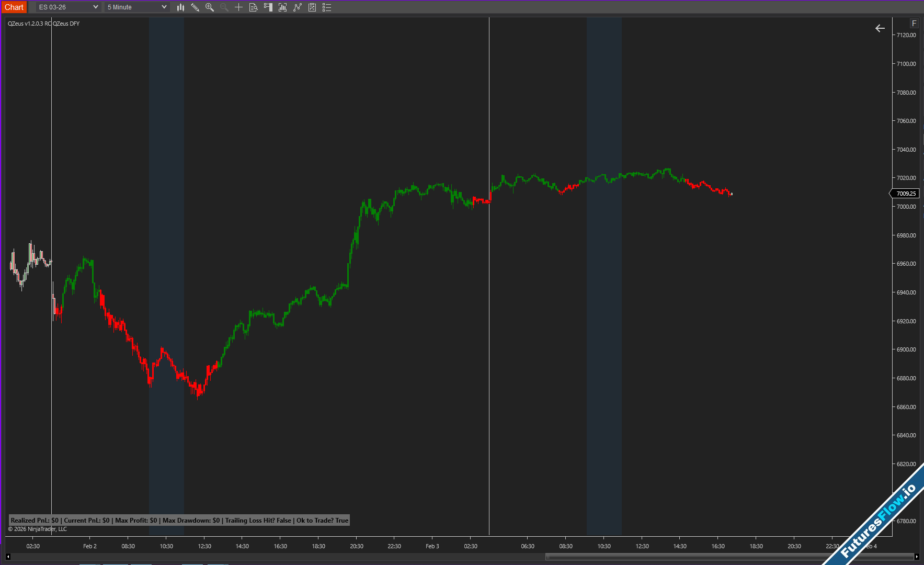
Task: Expand the 5 Minute interval dropdown
Action: click(137, 7)
